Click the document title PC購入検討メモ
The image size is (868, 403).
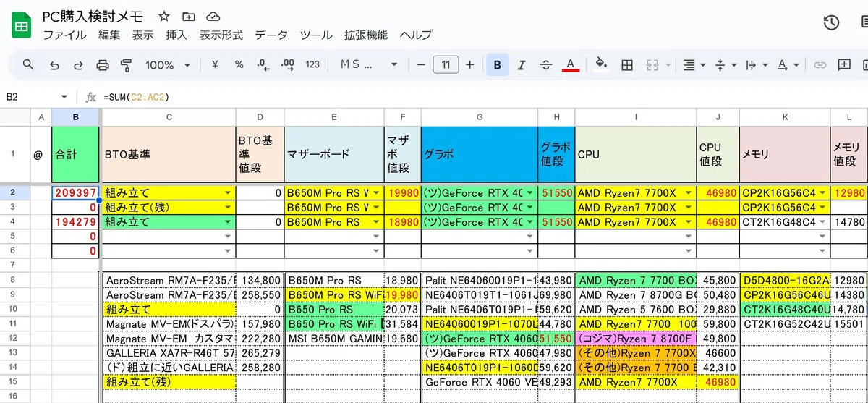[93, 16]
